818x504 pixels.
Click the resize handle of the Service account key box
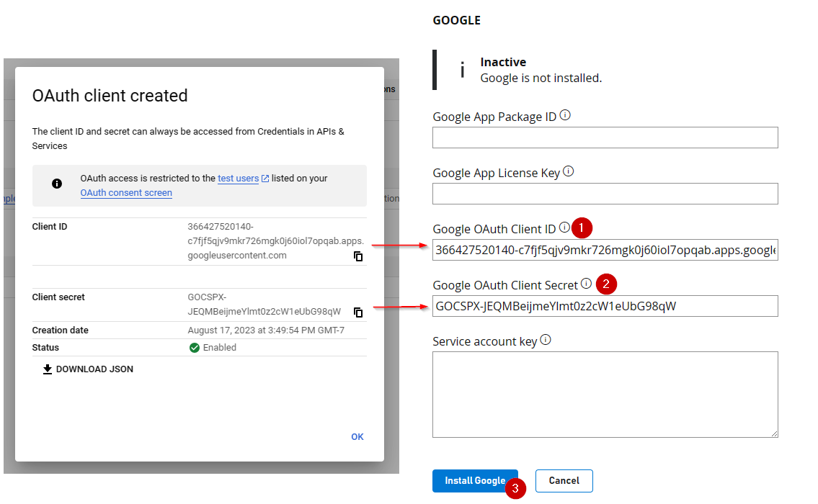click(x=775, y=432)
